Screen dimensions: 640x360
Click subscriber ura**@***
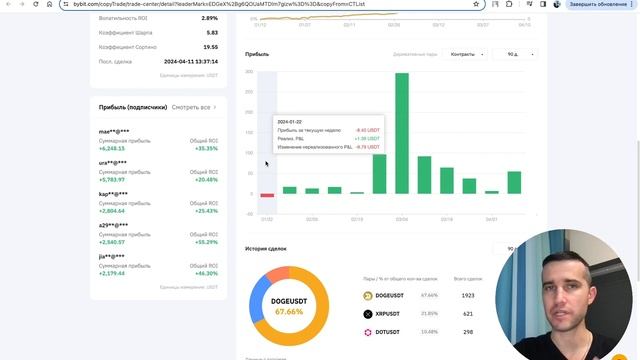point(113,163)
